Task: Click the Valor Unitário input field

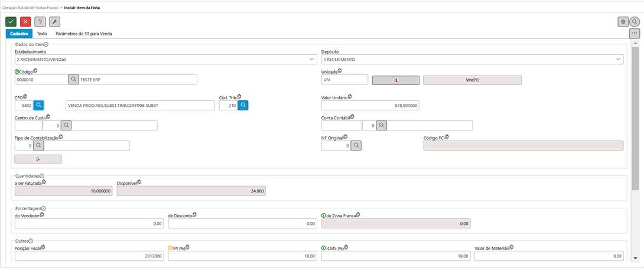Action: tap(370, 105)
